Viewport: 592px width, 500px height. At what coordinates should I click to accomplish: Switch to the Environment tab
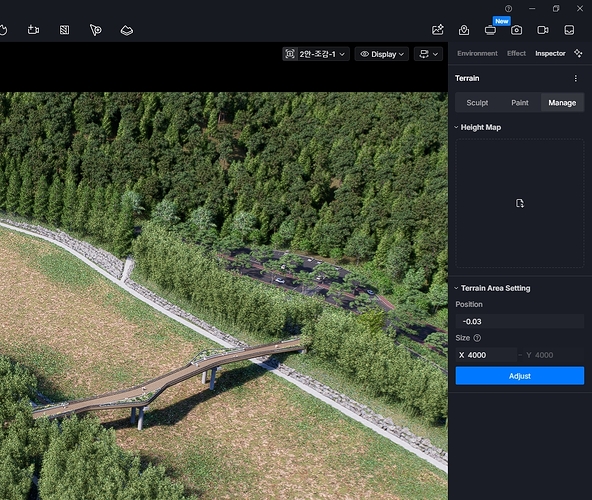point(477,53)
